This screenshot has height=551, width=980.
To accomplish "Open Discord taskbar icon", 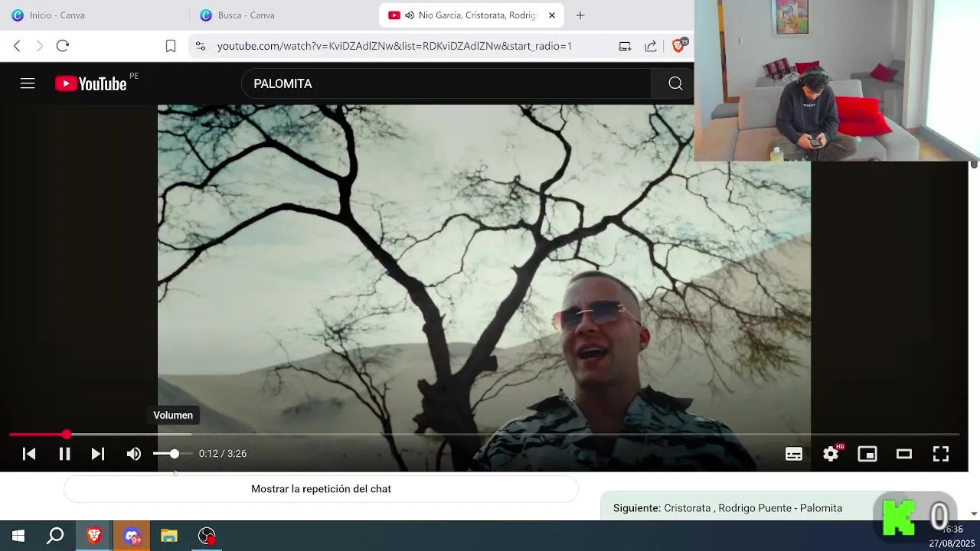I will [132, 536].
